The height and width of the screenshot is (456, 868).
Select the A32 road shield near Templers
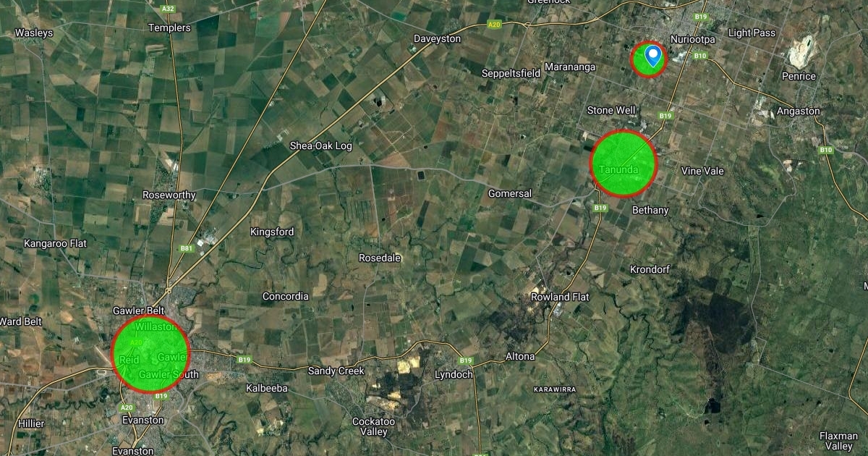[169, 9]
